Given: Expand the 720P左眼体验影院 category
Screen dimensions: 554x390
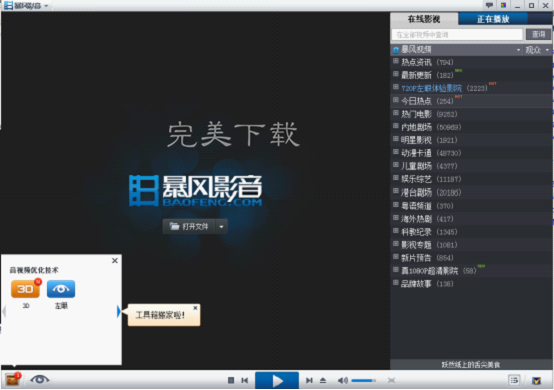Looking at the screenshot, I should coord(396,87).
